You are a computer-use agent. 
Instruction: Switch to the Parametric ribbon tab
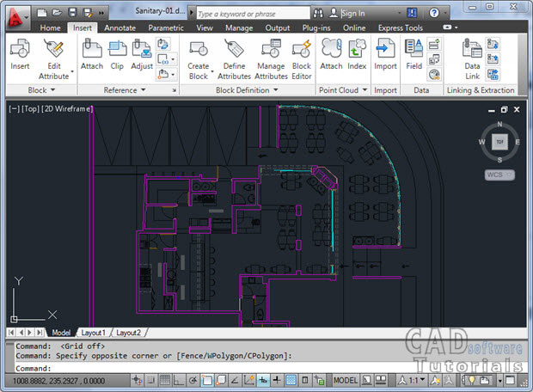[x=166, y=28]
